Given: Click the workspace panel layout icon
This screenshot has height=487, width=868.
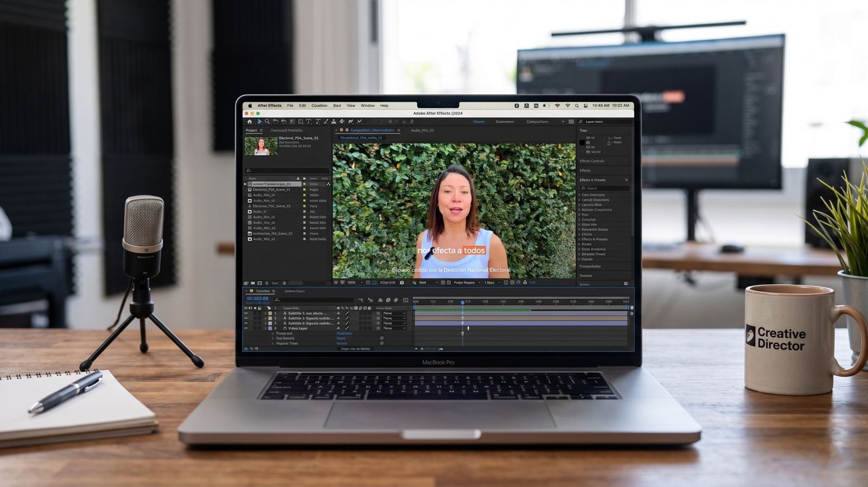Looking at the screenshot, I should point(571,121).
